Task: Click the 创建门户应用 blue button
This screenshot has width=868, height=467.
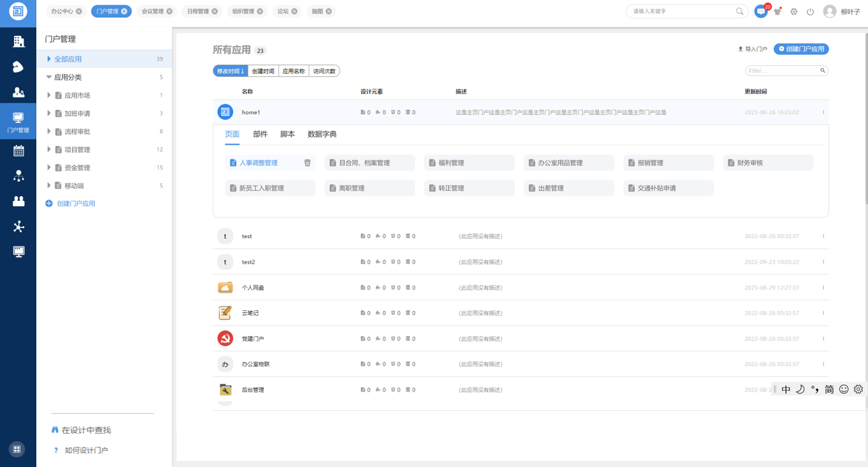Action: (801, 49)
